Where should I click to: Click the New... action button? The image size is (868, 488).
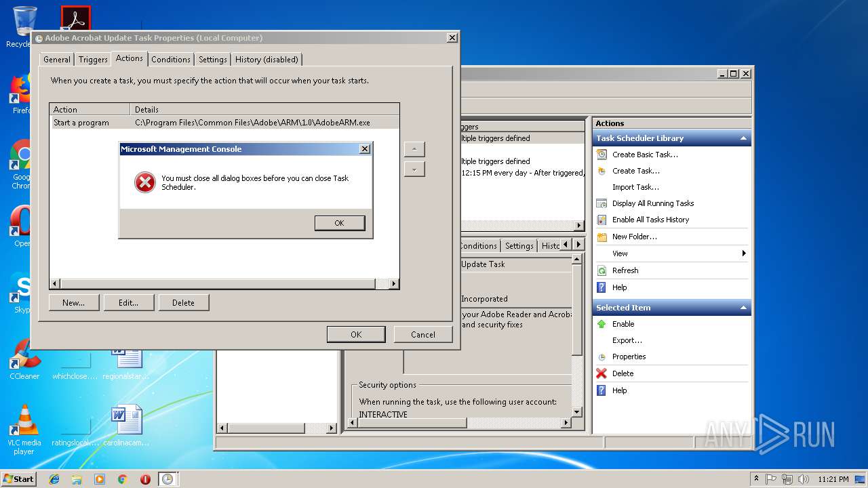click(x=74, y=303)
